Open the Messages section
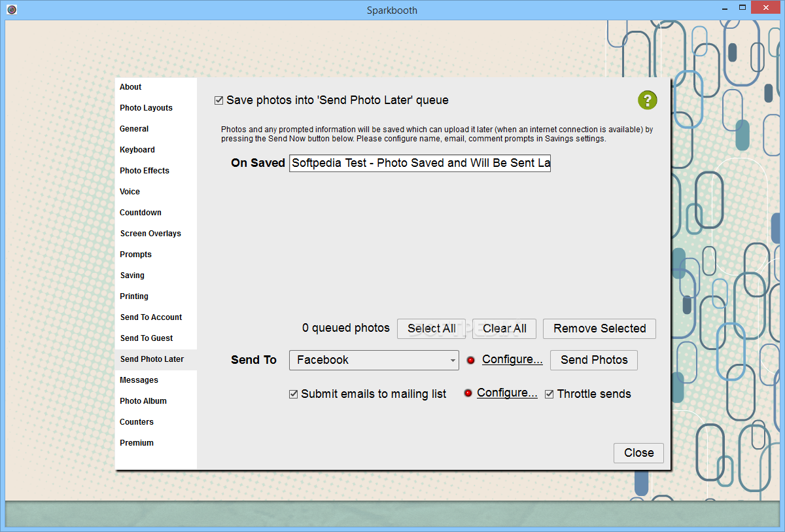Viewport: 785px width, 532px height. [156, 380]
